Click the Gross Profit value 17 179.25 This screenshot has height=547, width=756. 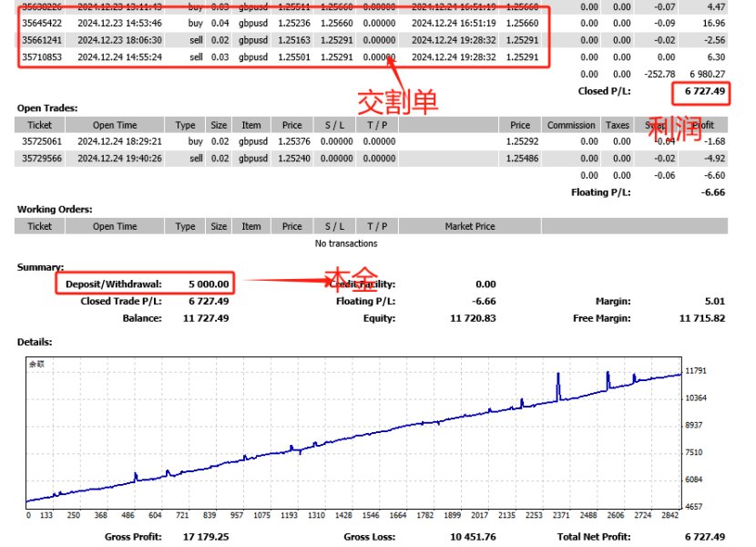coord(205,536)
